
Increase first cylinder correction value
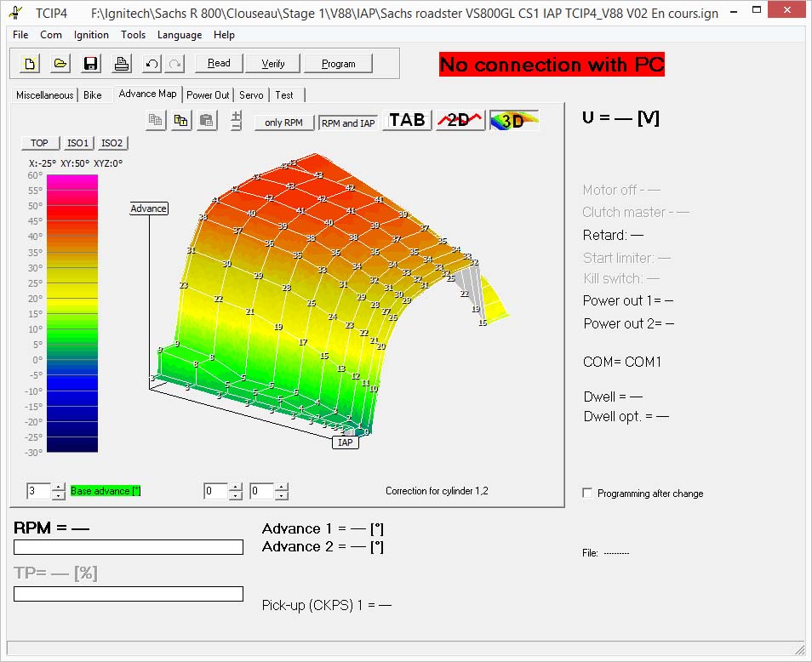click(236, 487)
